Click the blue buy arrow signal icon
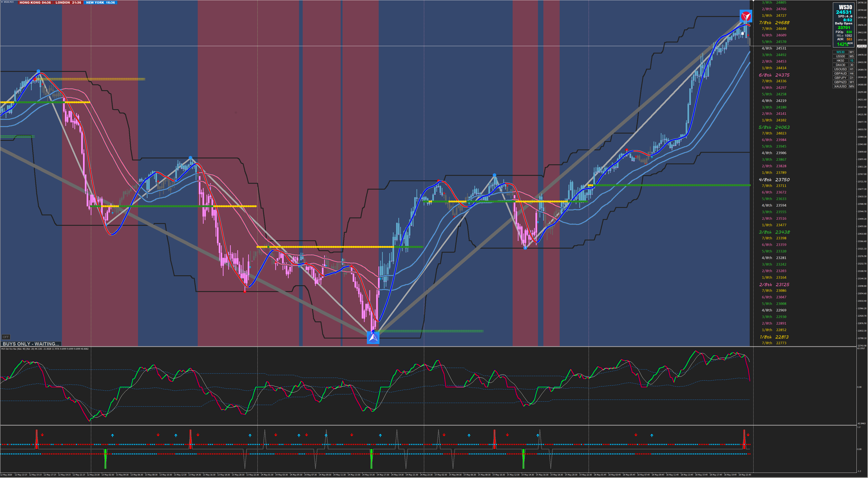This screenshot has width=868, height=478. [373, 337]
